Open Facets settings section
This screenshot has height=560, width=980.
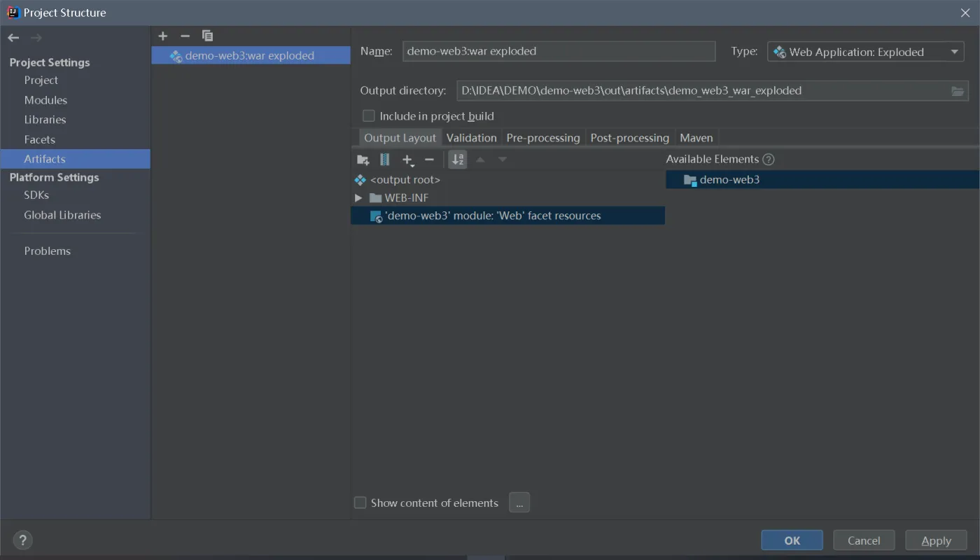click(39, 139)
